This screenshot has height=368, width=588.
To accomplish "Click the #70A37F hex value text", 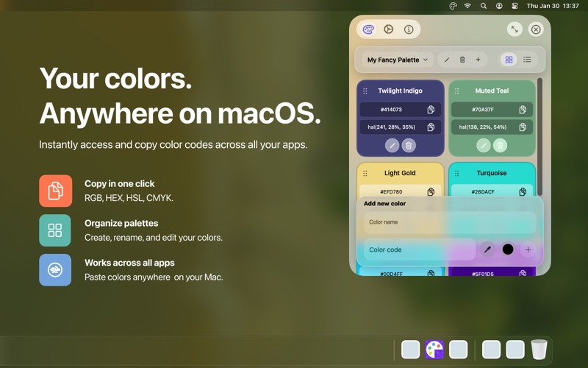I will (483, 110).
